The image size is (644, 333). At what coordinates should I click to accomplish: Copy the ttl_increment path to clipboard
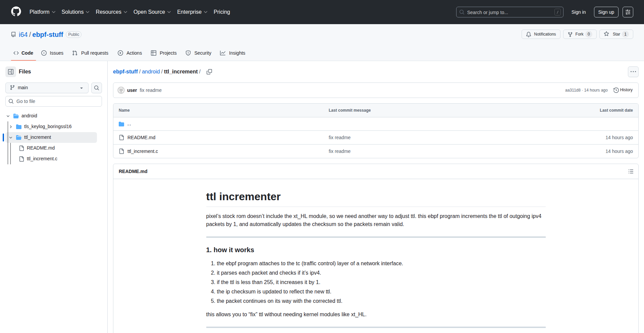(209, 72)
